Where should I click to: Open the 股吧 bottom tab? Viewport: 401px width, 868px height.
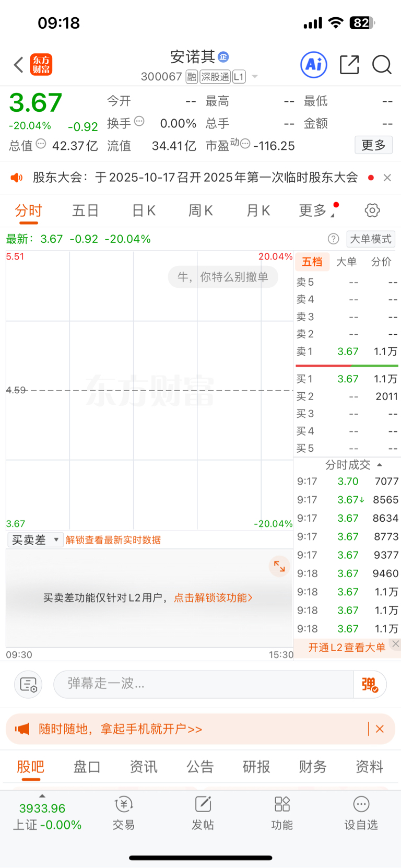tap(31, 767)
